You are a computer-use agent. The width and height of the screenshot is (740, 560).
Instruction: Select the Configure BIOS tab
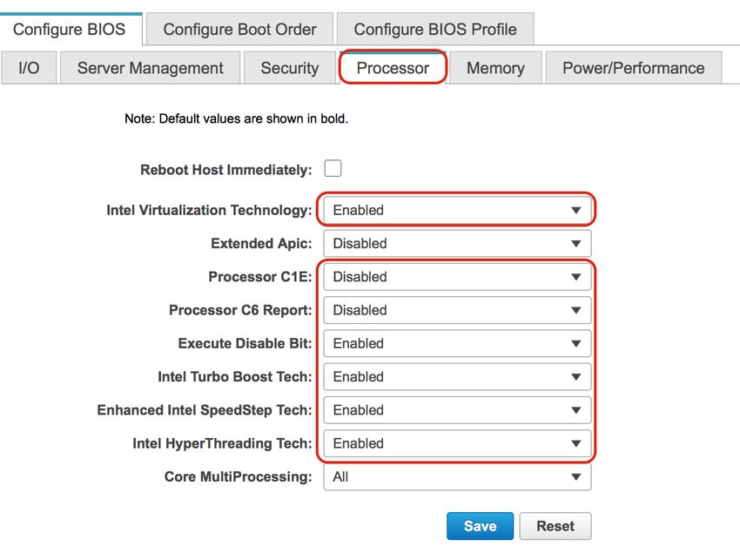[70, 30]
